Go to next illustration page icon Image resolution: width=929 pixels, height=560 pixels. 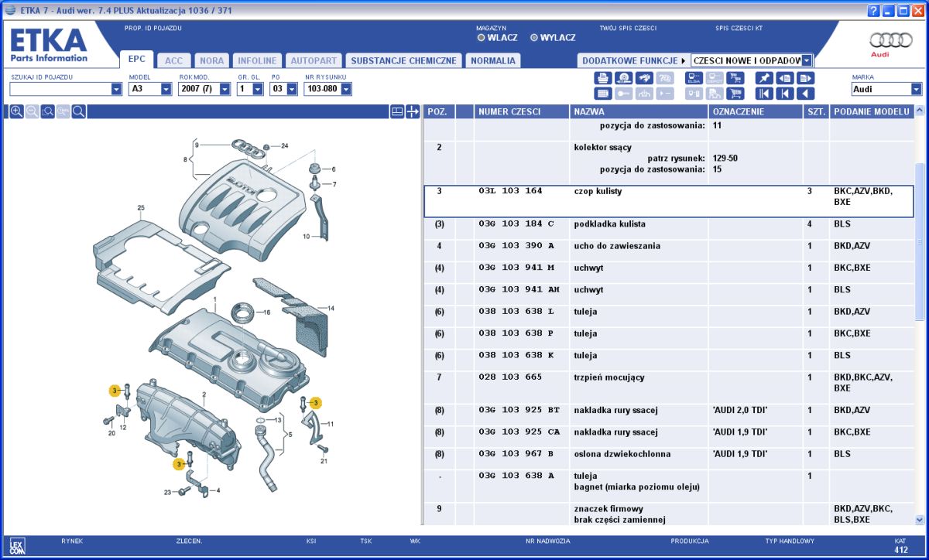[x=805, y=78]
